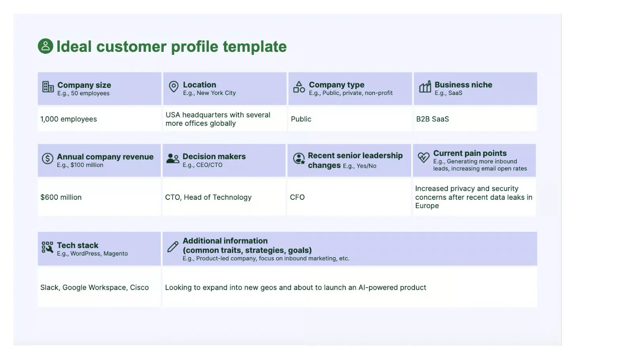617x364 pixels.
Task: Select the 'USA headquarters' location cell
Action: [x=225, y=119]
